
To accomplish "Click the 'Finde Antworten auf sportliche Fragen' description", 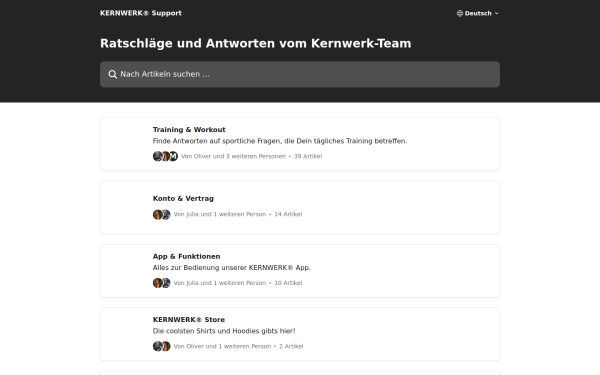I will (280, 141).
